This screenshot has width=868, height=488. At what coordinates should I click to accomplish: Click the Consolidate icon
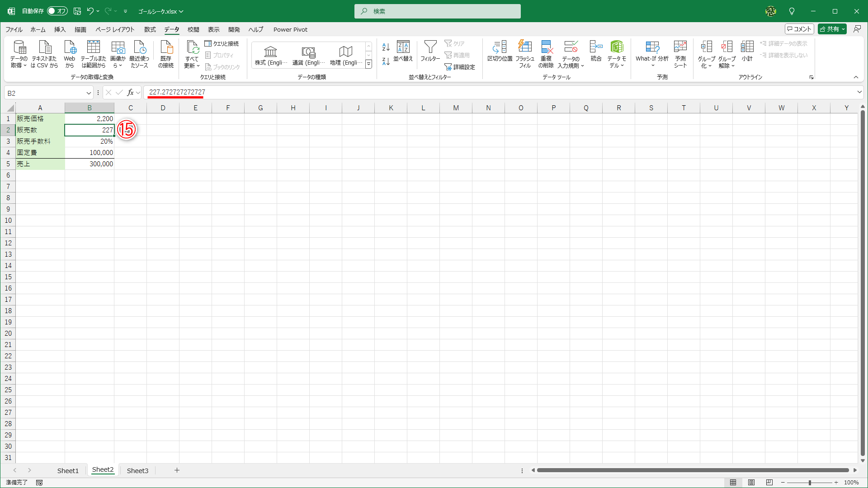(x=596, y=47)
